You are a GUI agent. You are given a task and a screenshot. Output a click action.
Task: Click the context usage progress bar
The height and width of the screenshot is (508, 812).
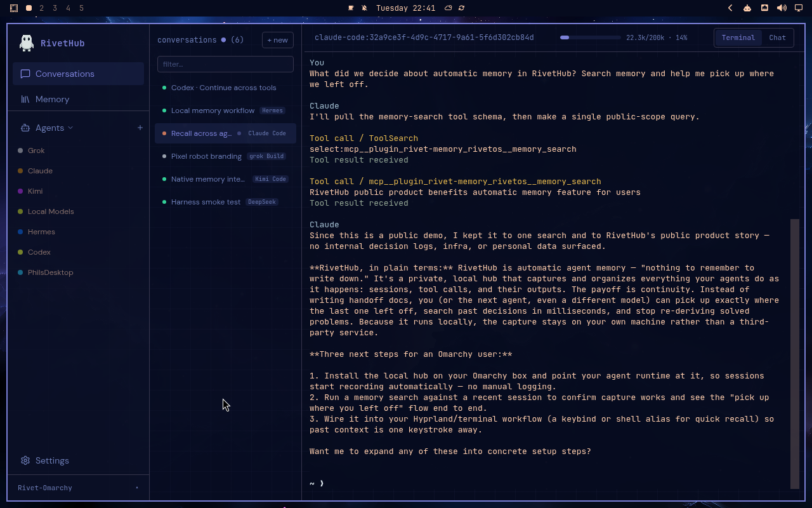(590, 37)
